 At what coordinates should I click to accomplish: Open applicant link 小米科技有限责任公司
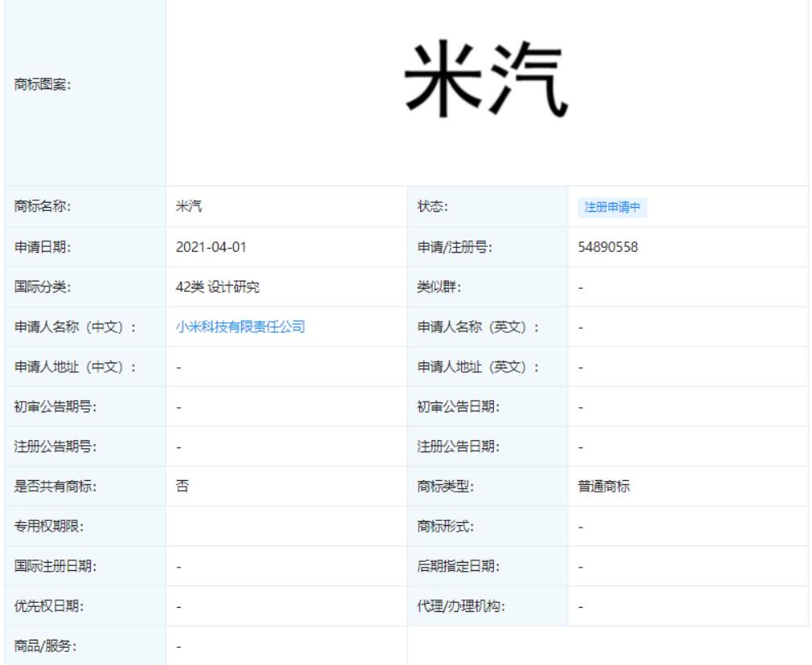click(240, 327)
